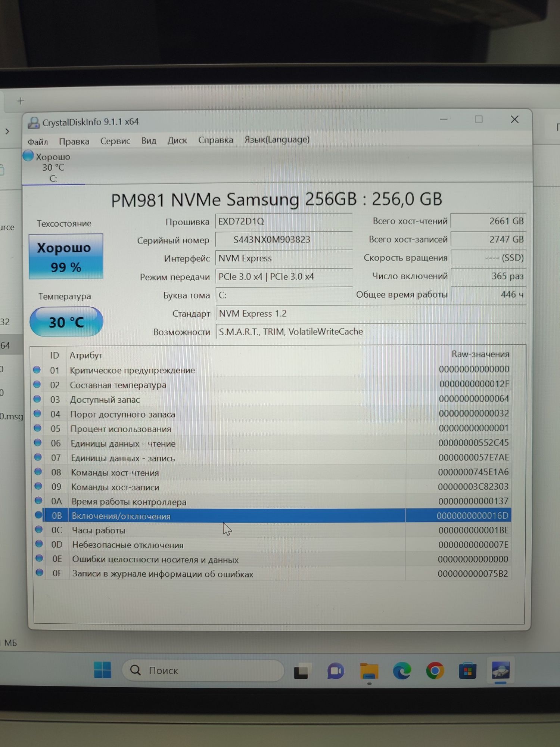
Task: Click the total work time value 446 ч
Action: 488,294
